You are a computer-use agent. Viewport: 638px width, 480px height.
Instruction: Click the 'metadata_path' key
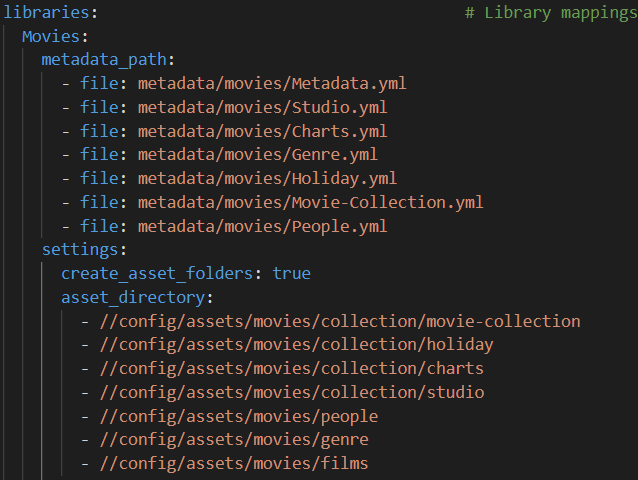pos(104,60)
